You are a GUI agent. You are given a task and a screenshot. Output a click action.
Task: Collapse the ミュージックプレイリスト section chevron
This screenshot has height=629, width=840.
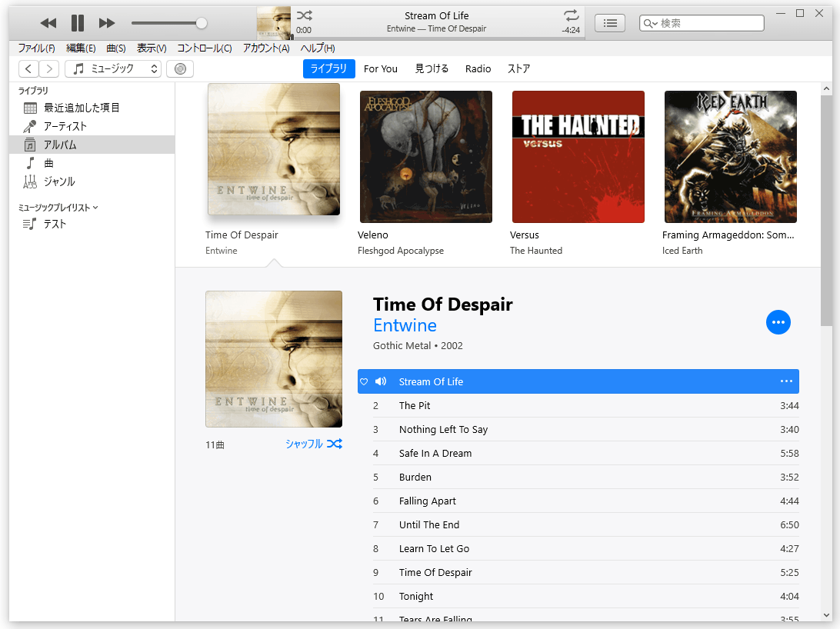[x=95, y=207]
